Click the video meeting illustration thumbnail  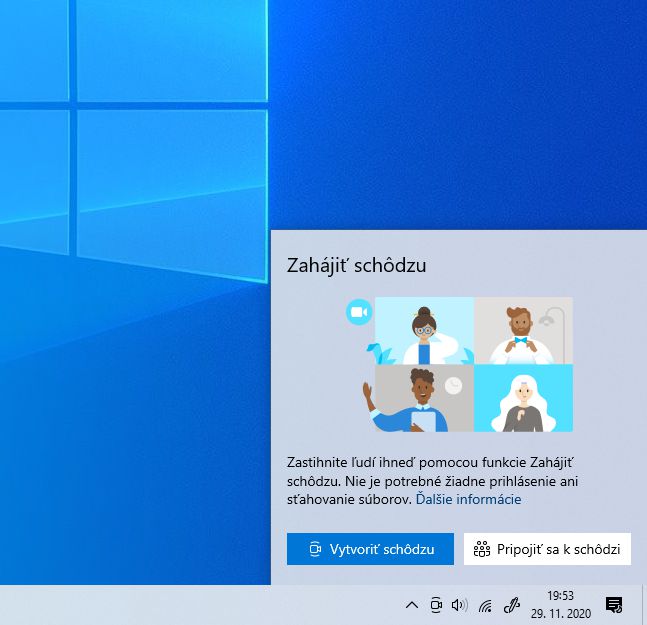[459, 364]
